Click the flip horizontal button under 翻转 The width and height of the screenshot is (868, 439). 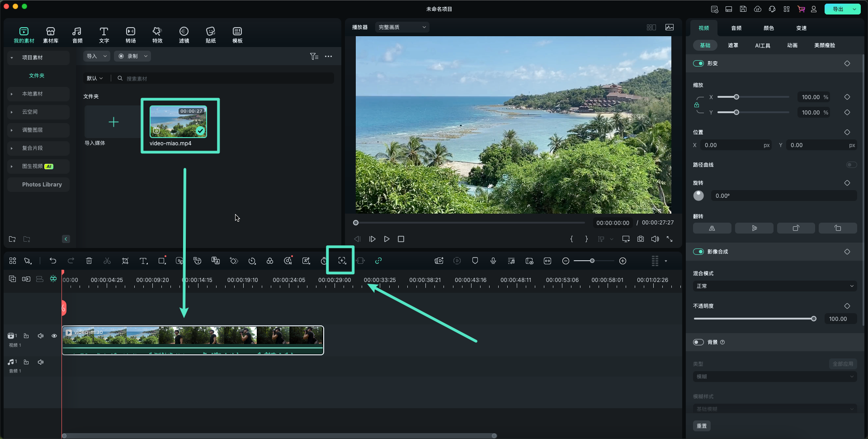pos(712,228)
